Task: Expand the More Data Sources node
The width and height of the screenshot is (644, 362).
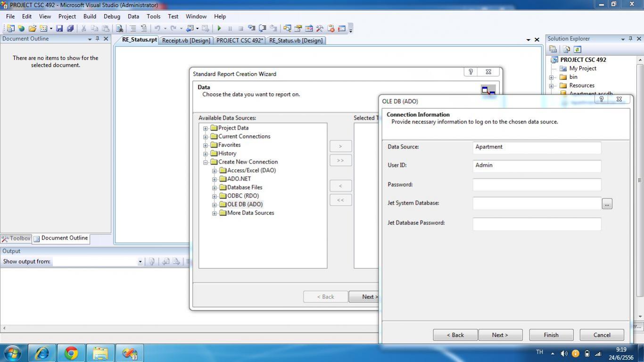Action: pyautogui.click(x=215, y=213)
